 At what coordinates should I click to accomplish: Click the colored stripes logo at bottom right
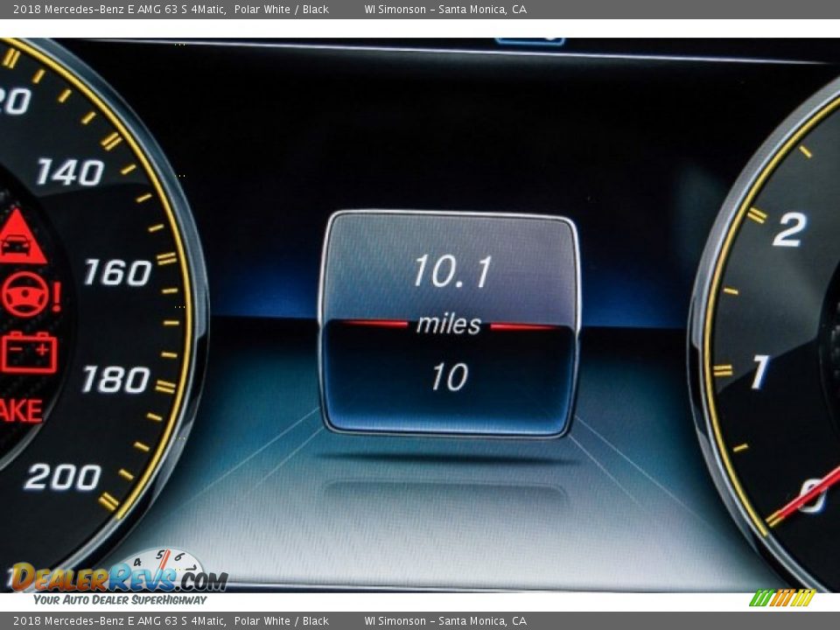click(781, 598)
